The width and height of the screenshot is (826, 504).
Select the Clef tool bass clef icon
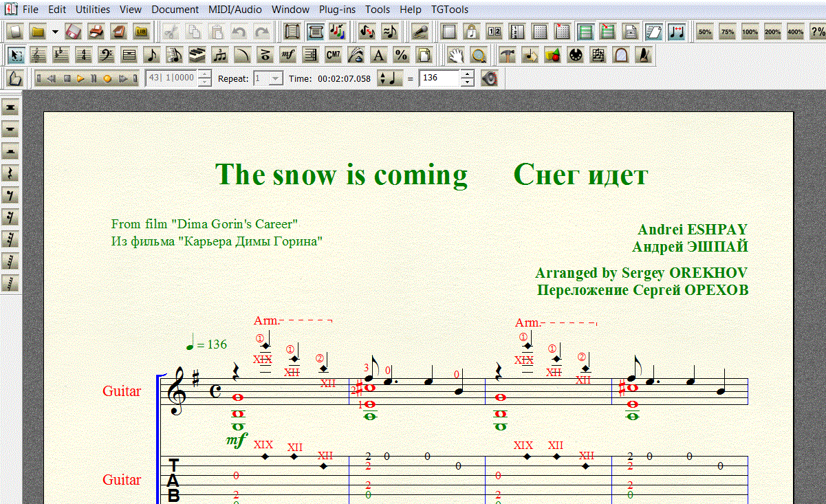pyautogui.click(x=107, y=55)
